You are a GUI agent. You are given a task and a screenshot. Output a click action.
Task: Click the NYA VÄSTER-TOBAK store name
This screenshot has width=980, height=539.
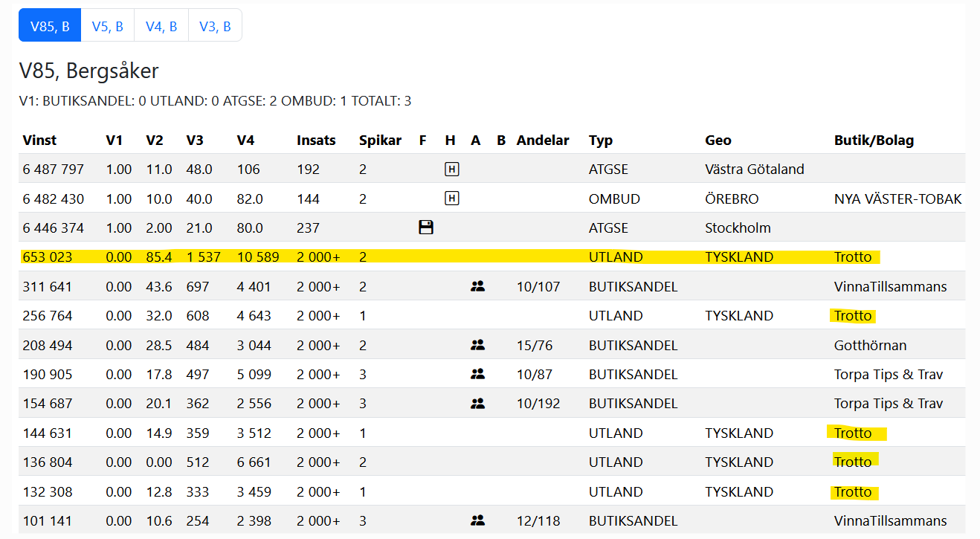click(x=897, y=199)
